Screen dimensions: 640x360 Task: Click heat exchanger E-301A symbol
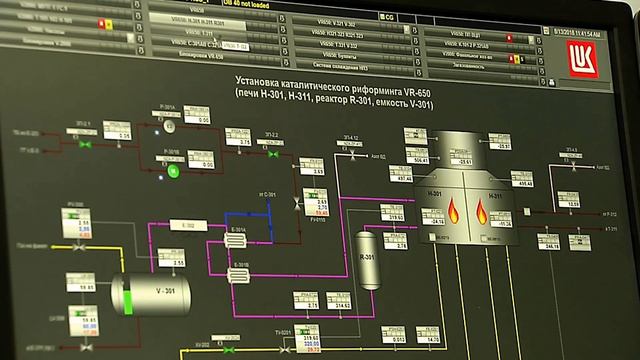235,240
